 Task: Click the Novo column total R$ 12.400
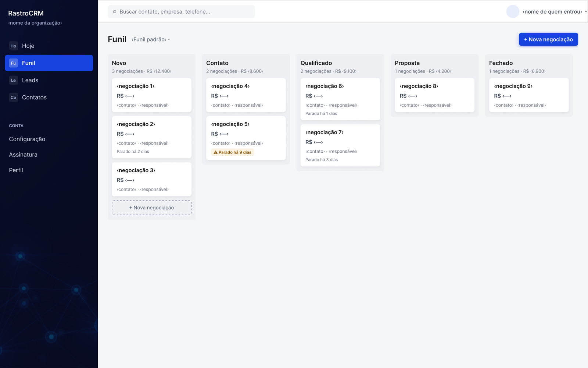(159, 71)
